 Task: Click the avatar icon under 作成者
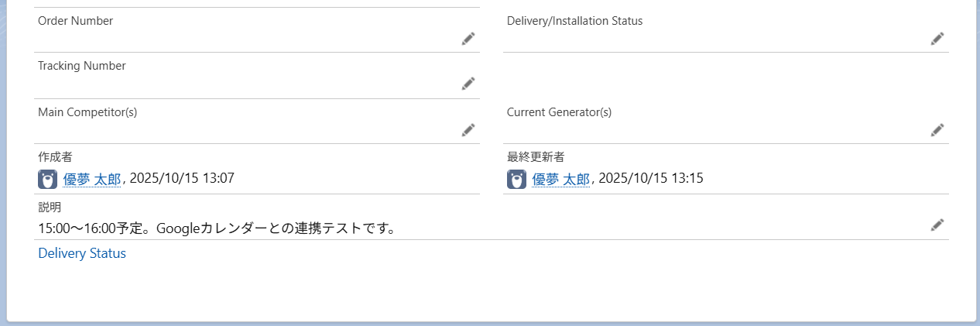47,180
